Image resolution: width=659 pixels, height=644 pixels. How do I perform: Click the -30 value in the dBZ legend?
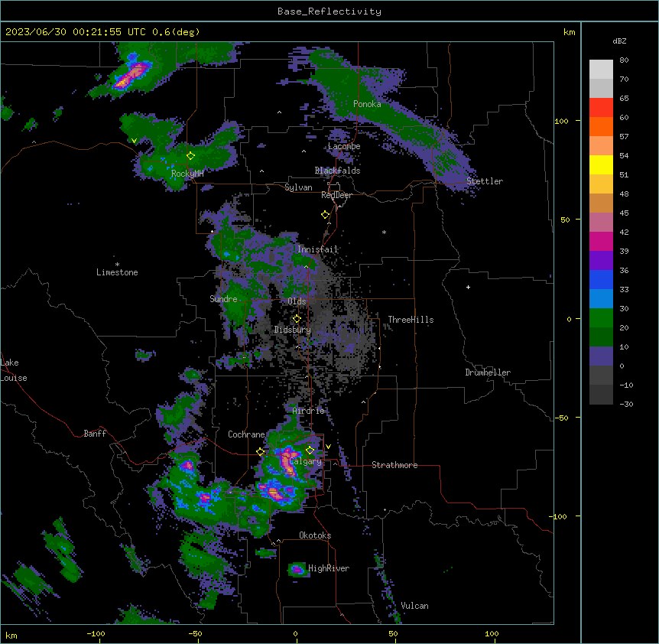[626, 404]
